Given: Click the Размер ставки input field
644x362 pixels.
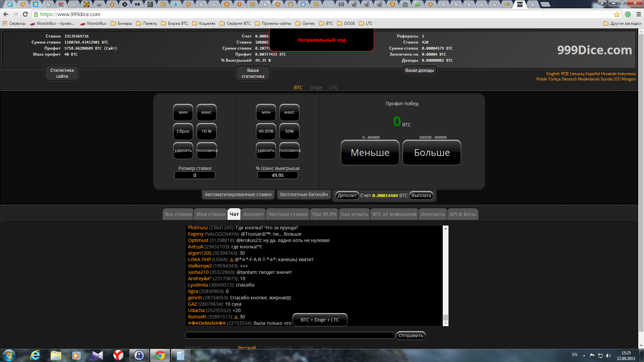Looking at the screenshot, I should tap(195, 175).
